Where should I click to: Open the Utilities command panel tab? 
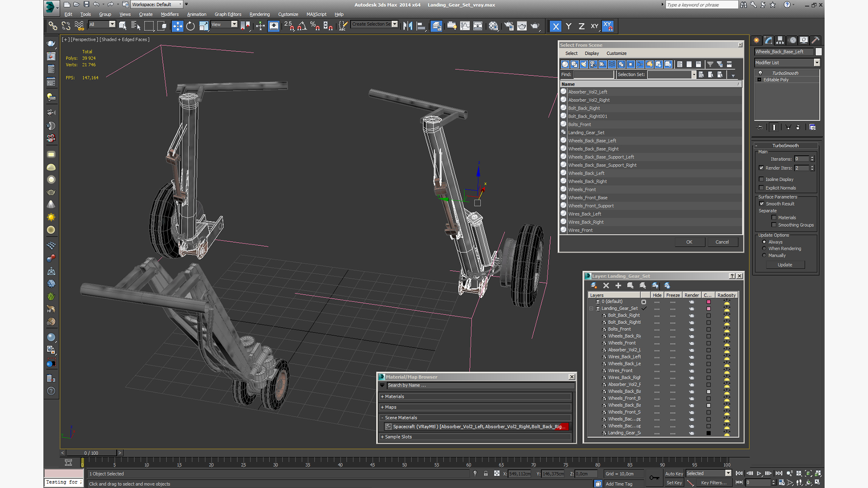click(x=816, y=40)
